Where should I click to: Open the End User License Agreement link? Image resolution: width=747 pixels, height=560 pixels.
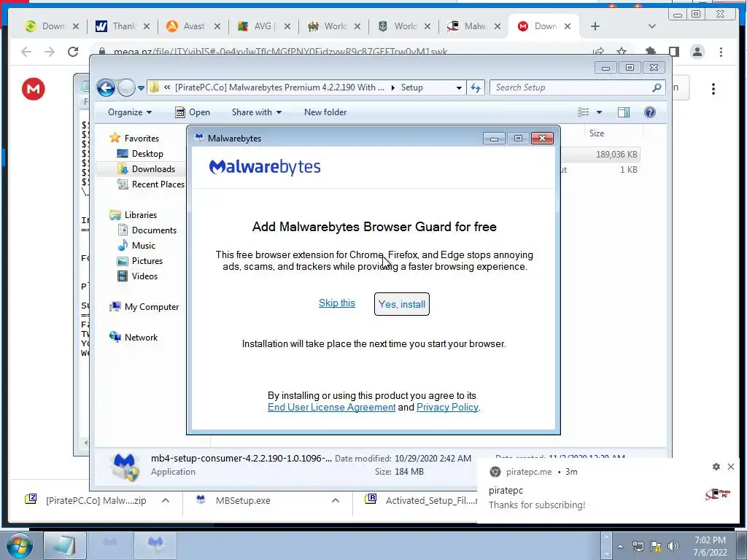click(x=332, y=407)
